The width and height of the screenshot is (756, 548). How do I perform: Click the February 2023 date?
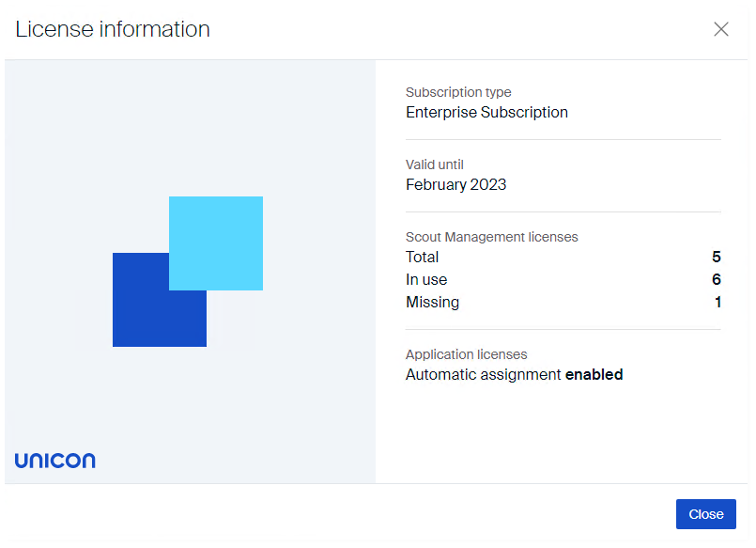pyautogui.click(x=455, y=184)
